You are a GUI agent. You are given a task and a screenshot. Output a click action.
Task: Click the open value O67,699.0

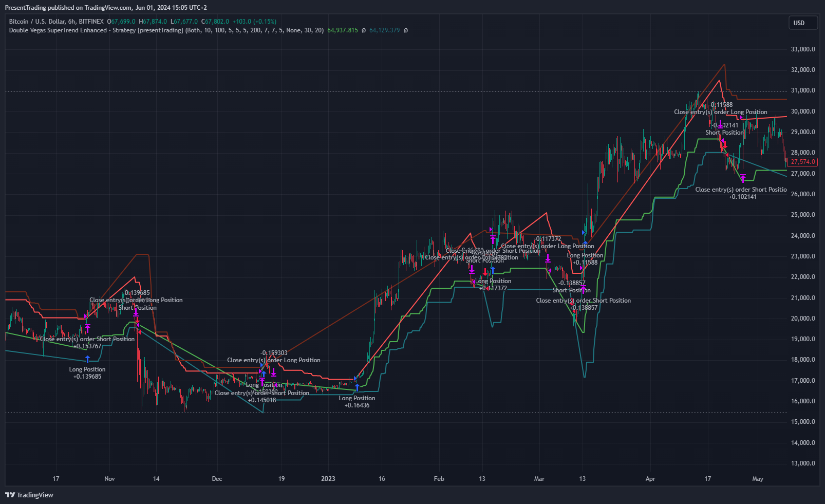click(x=121, y=22)
